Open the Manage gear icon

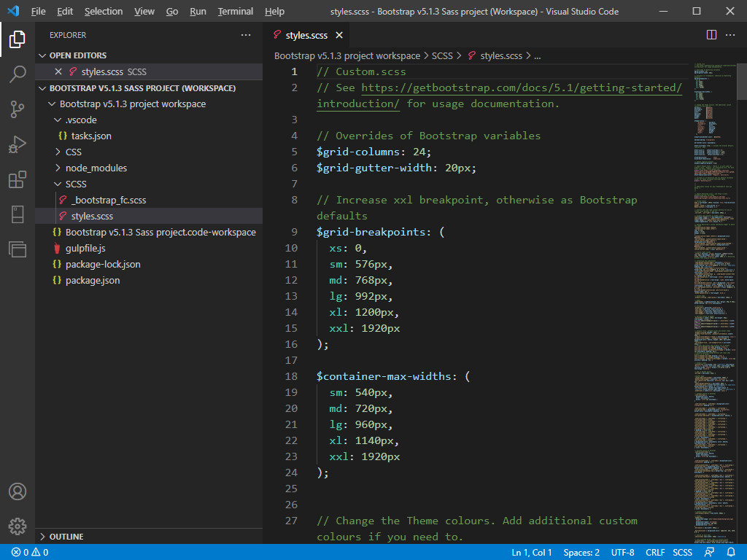18,526
